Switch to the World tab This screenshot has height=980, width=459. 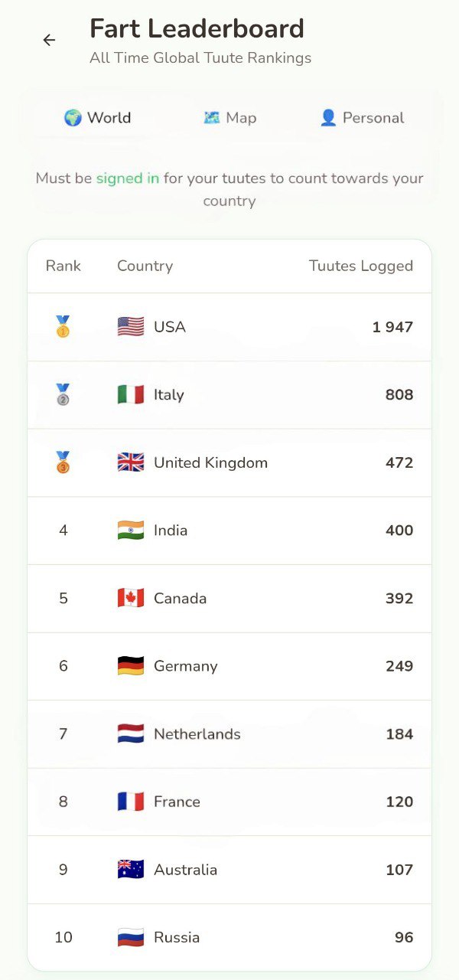97,118
